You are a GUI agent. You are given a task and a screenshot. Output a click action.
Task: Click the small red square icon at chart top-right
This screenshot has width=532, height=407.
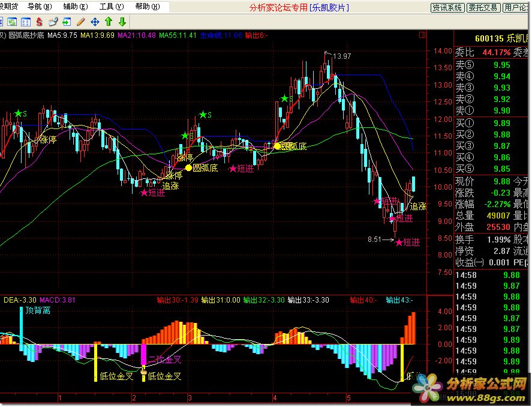click(422, 35)
